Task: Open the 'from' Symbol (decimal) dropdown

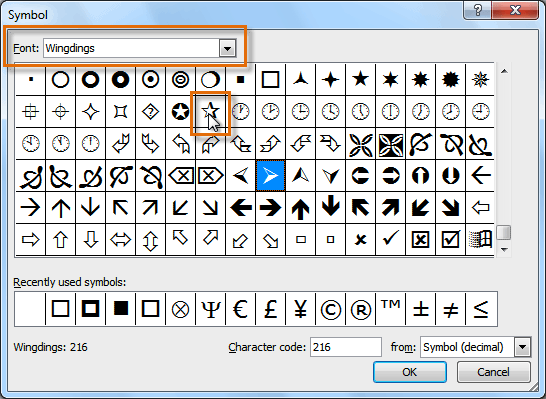Action: [x=522, y=347]
